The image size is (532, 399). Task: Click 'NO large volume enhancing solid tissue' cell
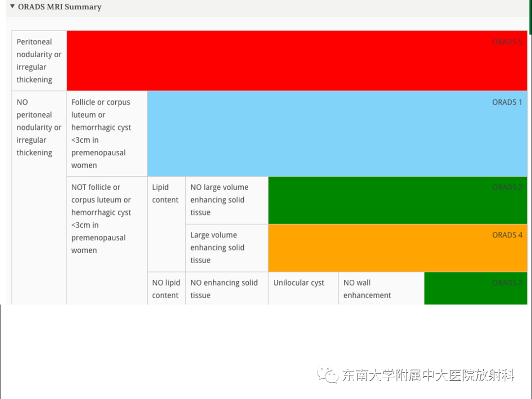[x=227, y=200]
